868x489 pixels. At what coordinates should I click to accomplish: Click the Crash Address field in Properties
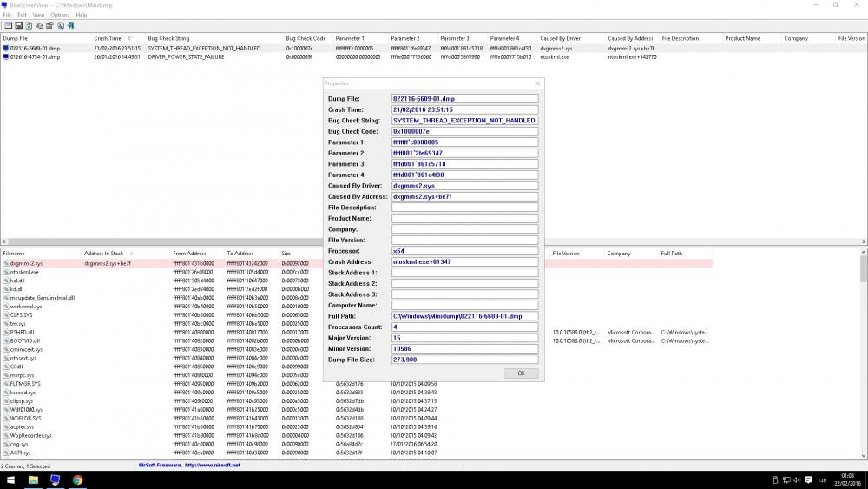(464, 261)
